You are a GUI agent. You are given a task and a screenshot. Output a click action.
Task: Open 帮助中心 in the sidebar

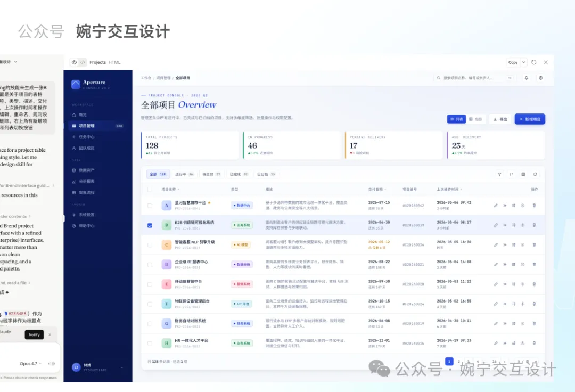(98, 226)
